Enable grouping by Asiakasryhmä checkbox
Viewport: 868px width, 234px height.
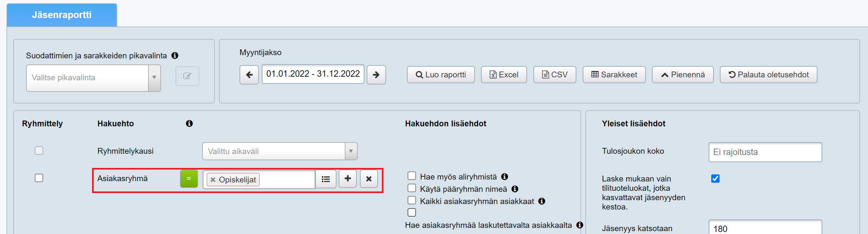tap(39, 178)
